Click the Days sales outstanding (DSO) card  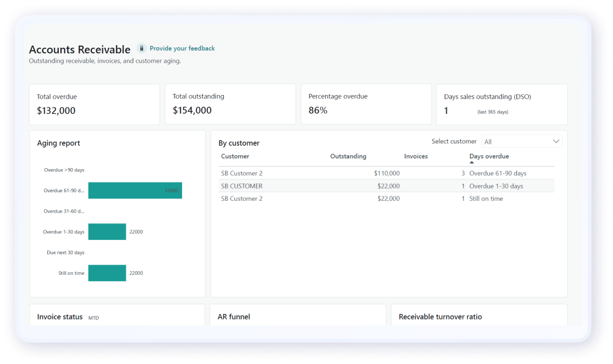coord(502,104)
